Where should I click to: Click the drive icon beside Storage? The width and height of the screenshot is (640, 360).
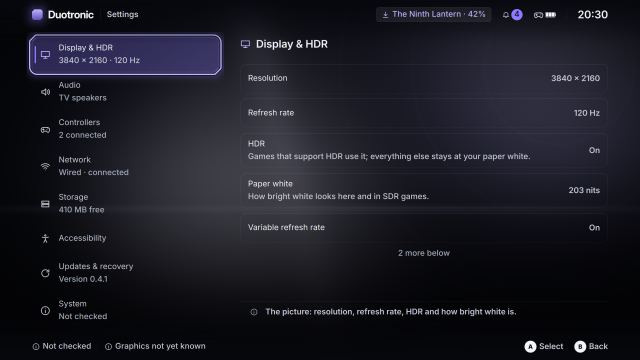pos(45,204)
